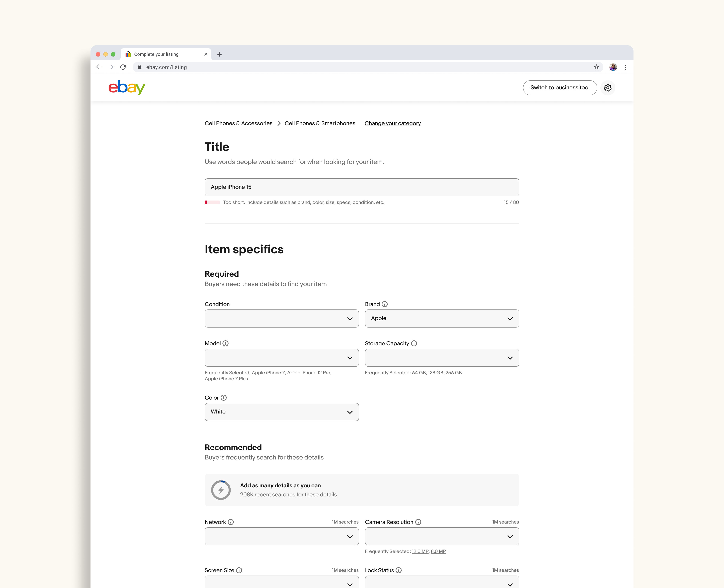This screenshot has width=724, height=588.
Task: Click the Add as many details banner
Action: point(362,490)
